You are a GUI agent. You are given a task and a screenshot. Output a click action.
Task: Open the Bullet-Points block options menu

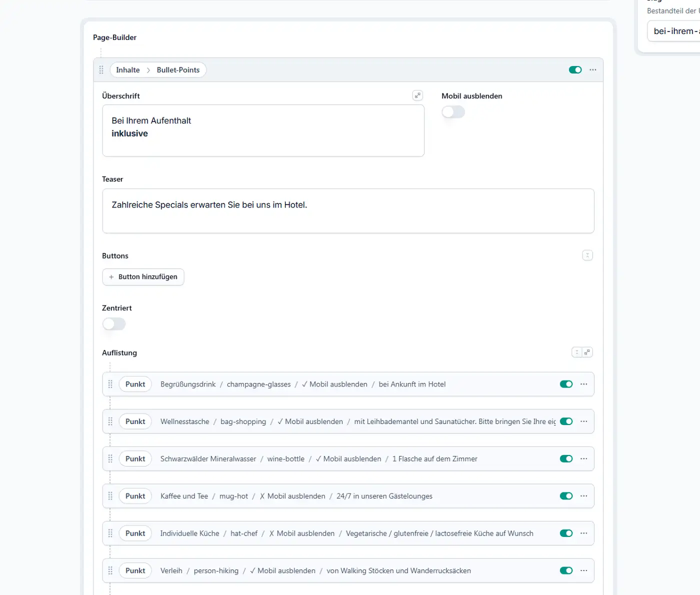[592, 70]
